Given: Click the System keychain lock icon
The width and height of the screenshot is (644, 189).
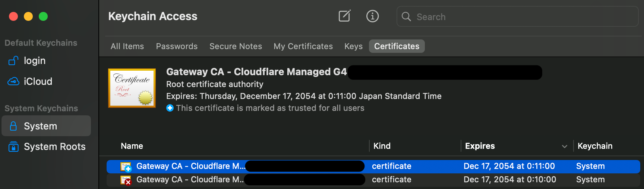Looking at the screenshot, I should tap(13, 126).
